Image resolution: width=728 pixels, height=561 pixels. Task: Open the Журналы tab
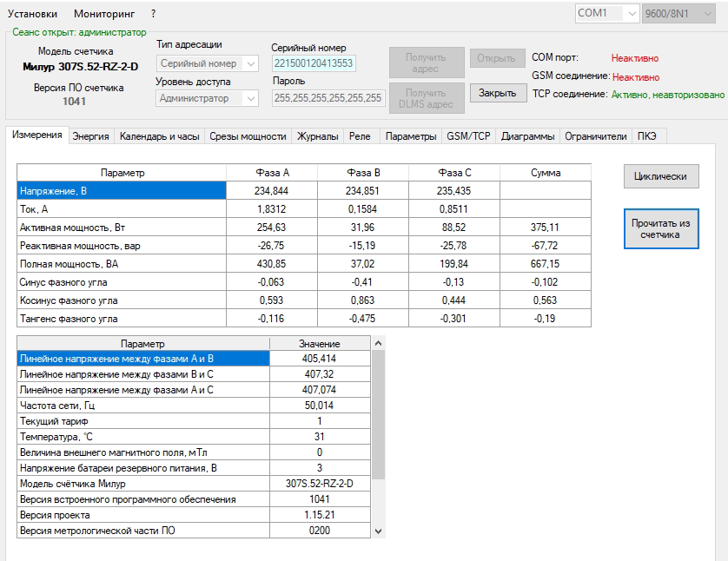[x=317, y=136]
